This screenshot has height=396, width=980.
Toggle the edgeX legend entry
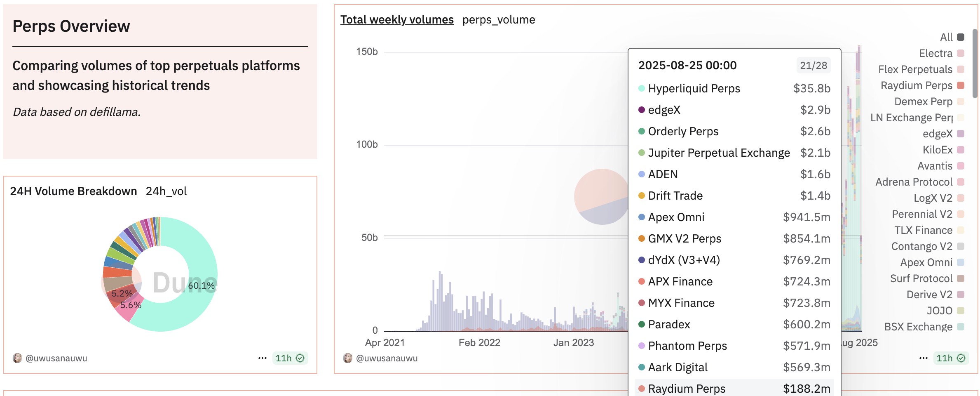[x=944, y=134]
